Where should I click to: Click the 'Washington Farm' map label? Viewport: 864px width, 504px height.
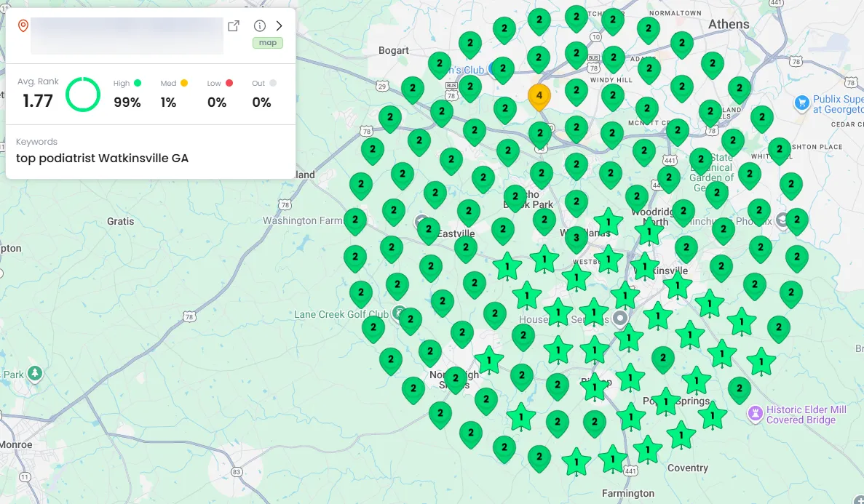(303, 220)
